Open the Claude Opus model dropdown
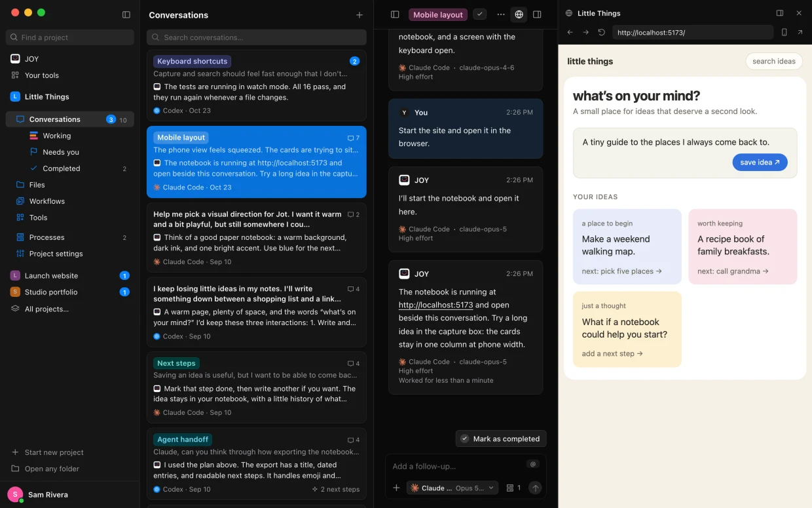The image size is (812, 508). click(452, 488)
